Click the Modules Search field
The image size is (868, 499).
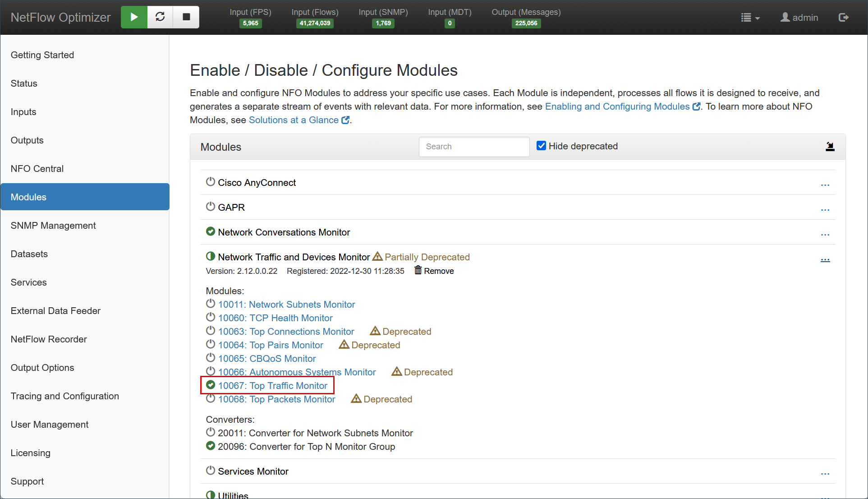(473, 147)
